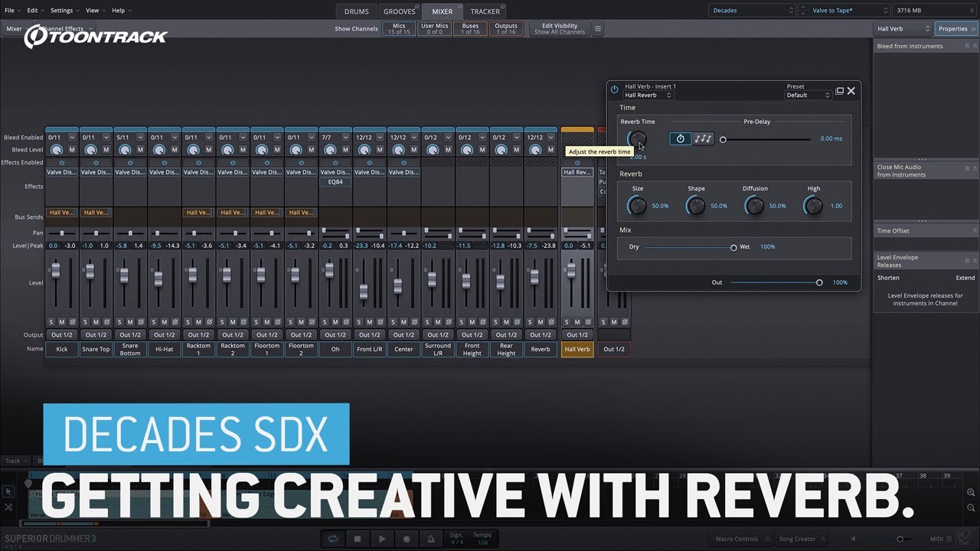Toggle phase invert on the Kick channel
980x551 pixels.
click(x=73, y=321)
